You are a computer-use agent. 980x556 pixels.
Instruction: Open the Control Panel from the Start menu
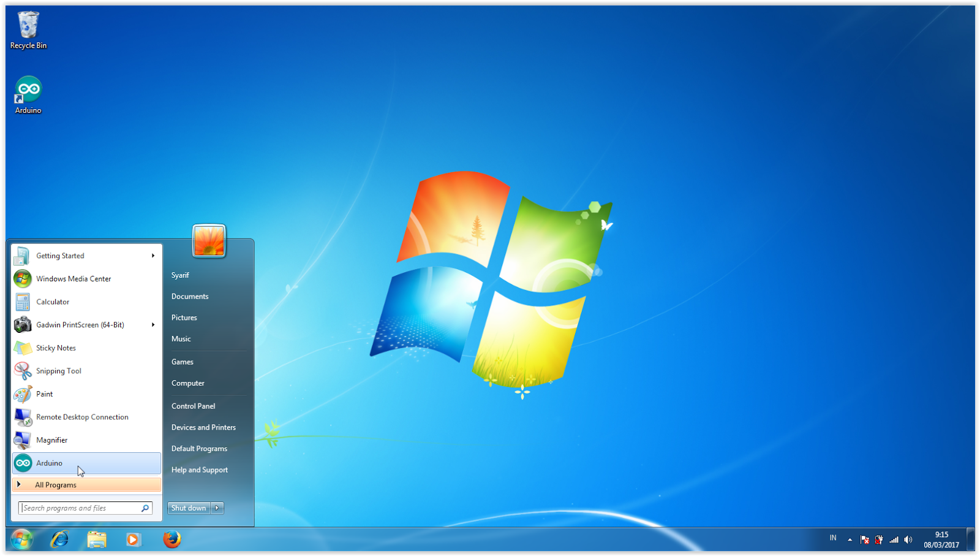[193, 406]
